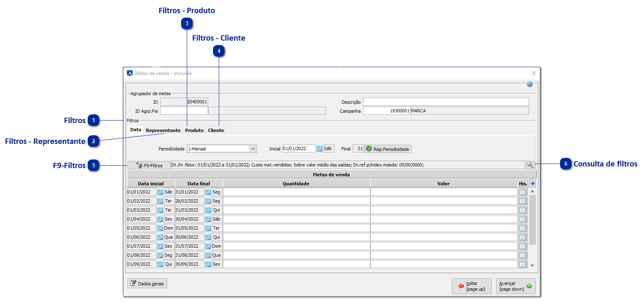The image size is (644, 303).
Task: Open calendar for row Data final 30/04/2022
Action: click(x=208, y=219)
